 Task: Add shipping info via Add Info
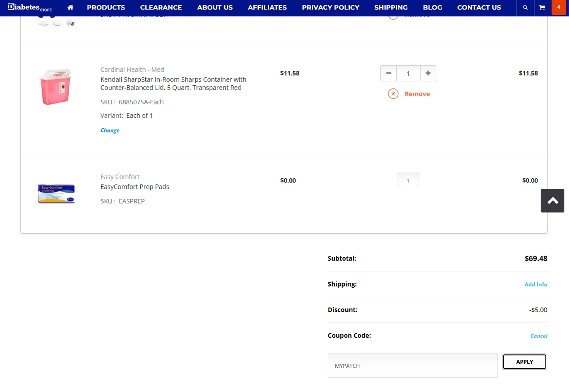click(x=536, y=284)
